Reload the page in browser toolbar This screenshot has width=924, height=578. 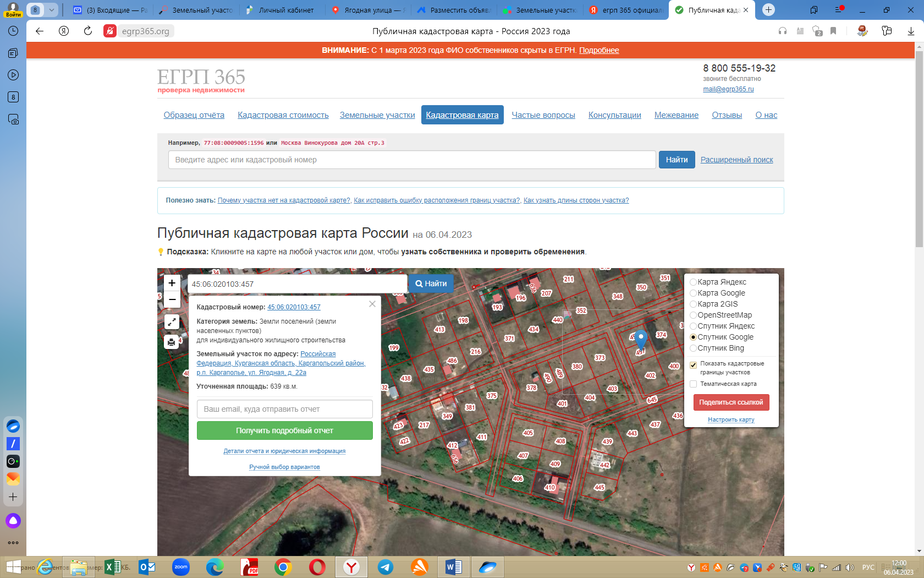pyautogui.click(x=88, y=31)
